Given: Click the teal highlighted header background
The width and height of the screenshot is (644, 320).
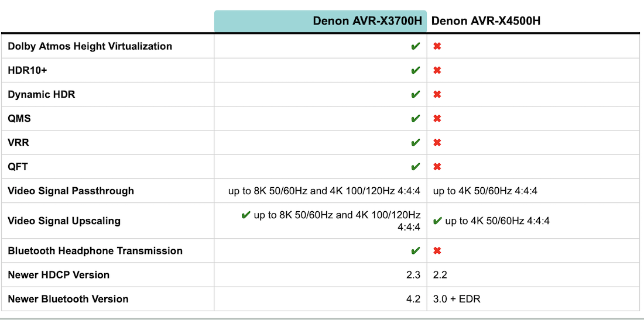Looking at the screenshot, I should click(263, 21).
